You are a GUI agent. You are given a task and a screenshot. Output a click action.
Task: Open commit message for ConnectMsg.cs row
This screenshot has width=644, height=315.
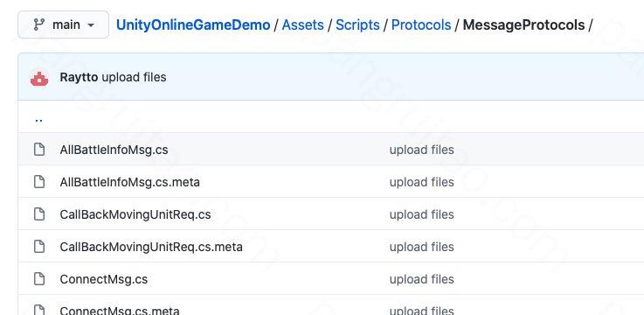click(x=421, y=279)
